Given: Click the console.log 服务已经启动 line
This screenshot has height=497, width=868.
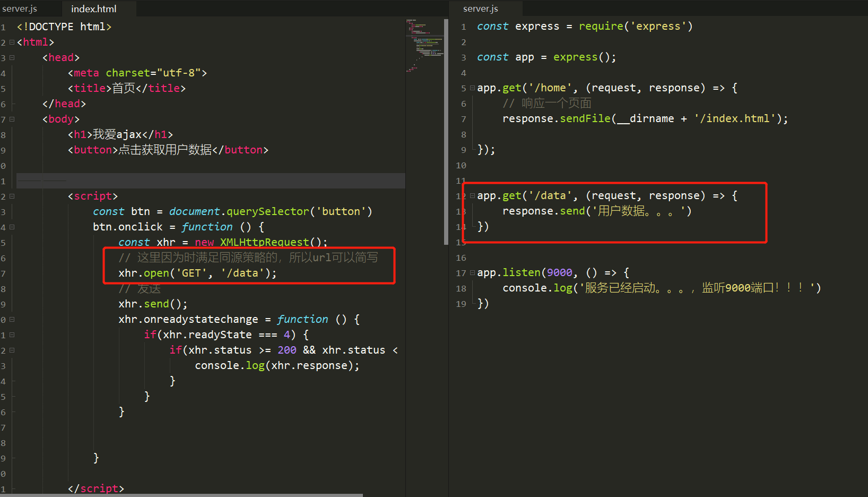Looking at the screenshot, I should coord(662,288).
